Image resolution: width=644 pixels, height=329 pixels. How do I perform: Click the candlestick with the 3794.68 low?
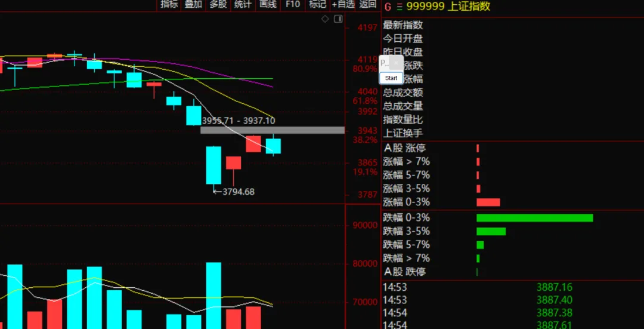click(x=213, y=165)
